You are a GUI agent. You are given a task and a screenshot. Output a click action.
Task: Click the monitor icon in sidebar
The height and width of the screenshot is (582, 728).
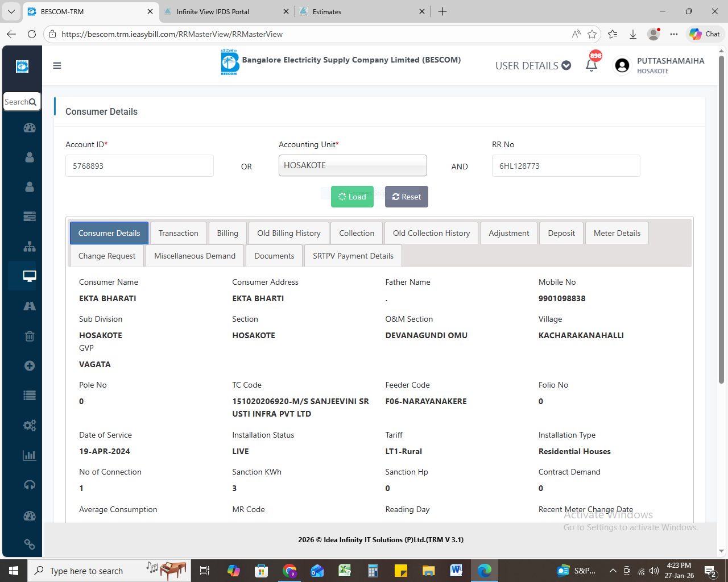[x=30, y=276]
